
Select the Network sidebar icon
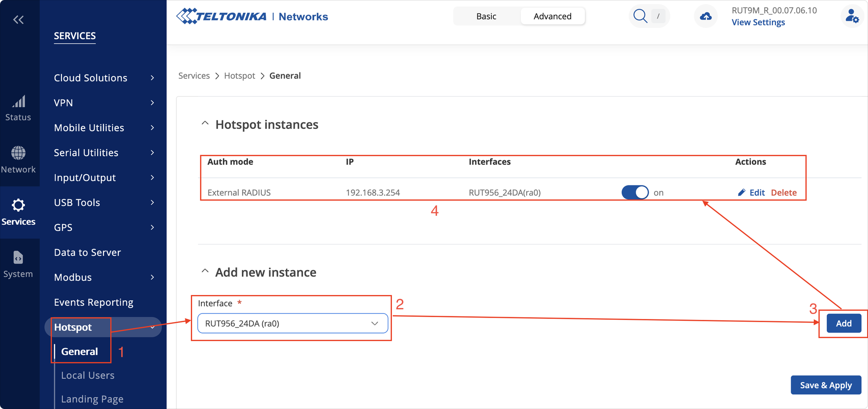click(19, 159)
